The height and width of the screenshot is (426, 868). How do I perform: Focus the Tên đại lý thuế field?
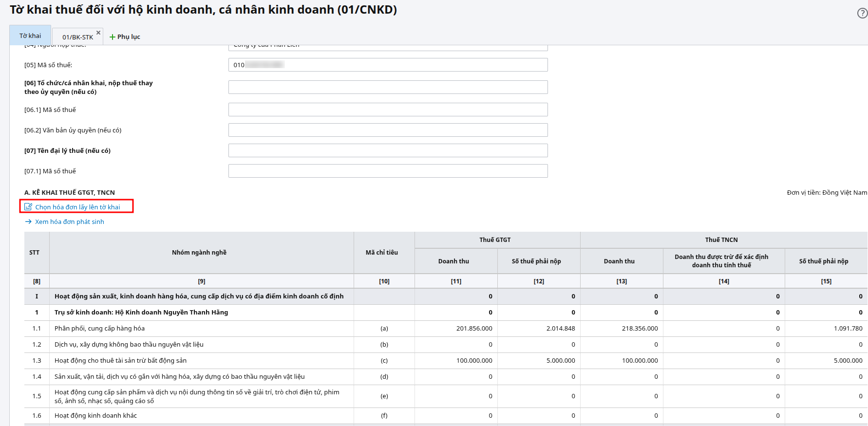[388, 150]
